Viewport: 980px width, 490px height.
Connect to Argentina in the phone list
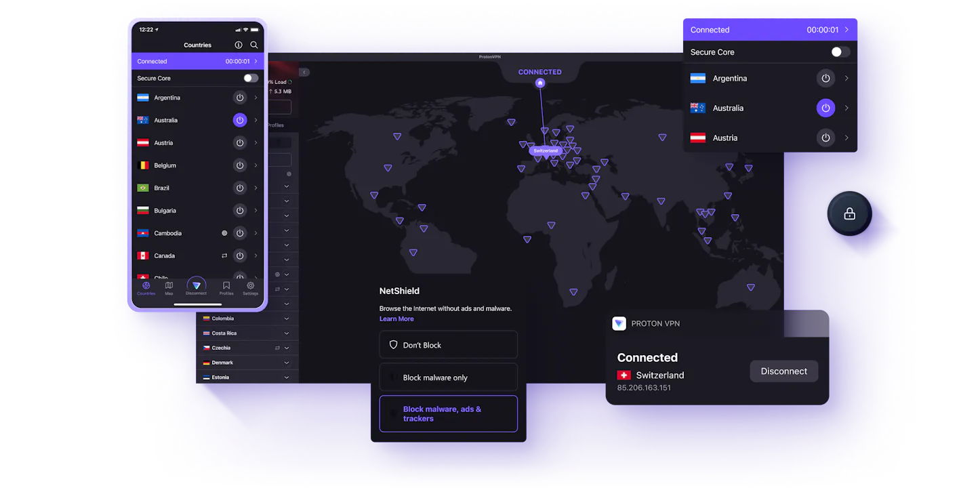coord(240,98)
